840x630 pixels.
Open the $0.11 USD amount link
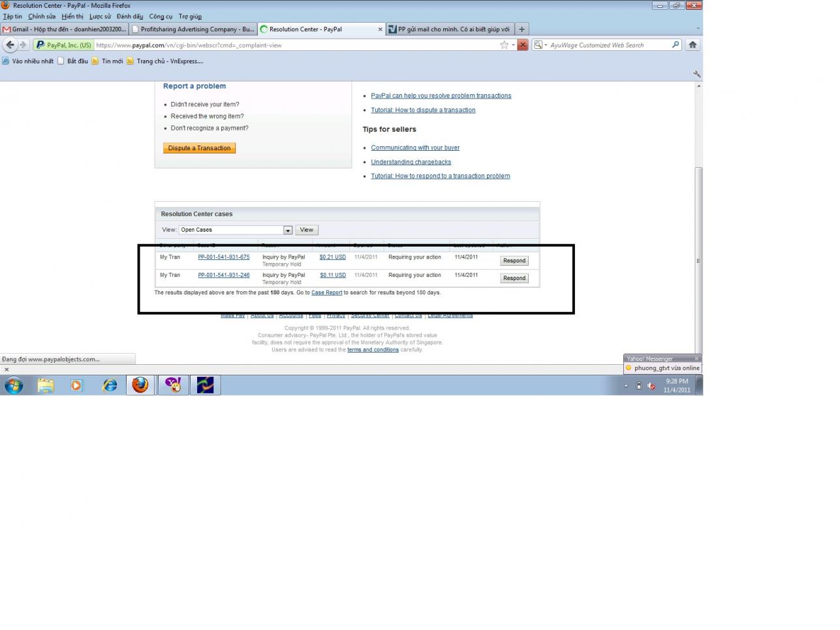[x=333, y=275]
